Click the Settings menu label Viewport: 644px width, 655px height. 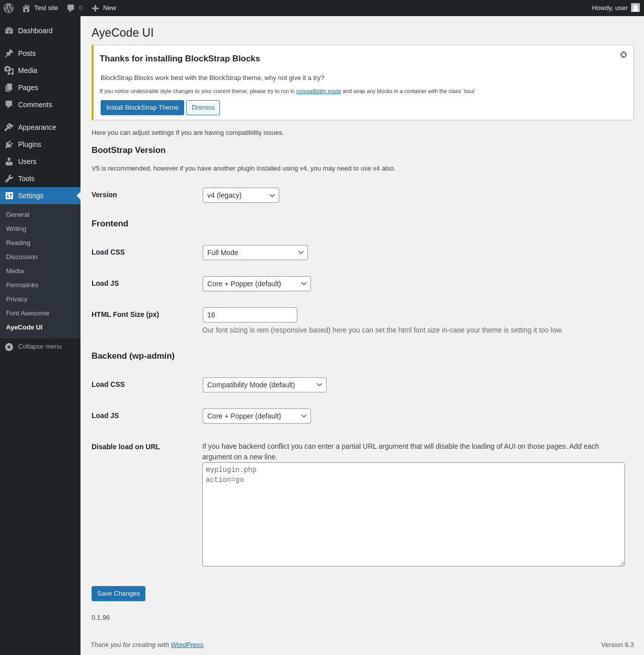tap(31, 196)
